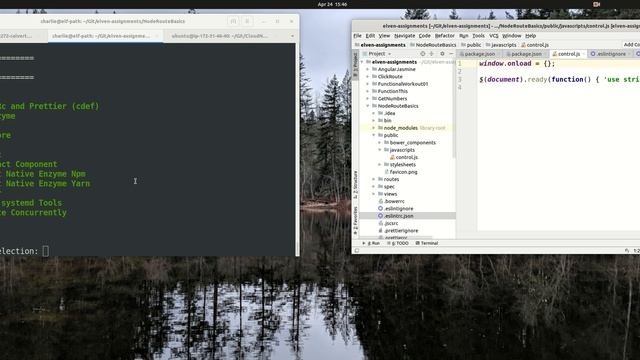Image resolution: width=640 pixels, height=360 pixels.
Task: Open the Terminal tool window button
Action: 427,243
